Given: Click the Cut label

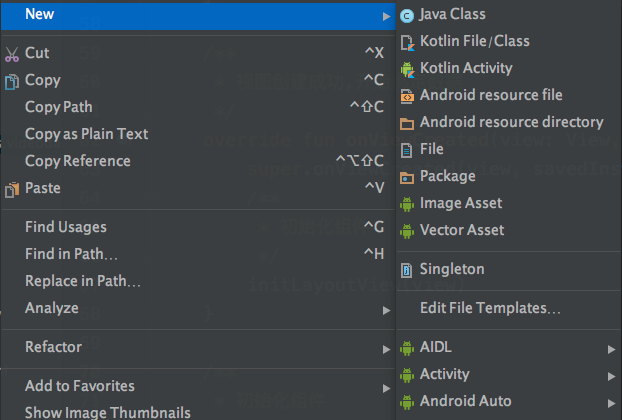Looking at the screenshot, I should click(x=37, y=53).
